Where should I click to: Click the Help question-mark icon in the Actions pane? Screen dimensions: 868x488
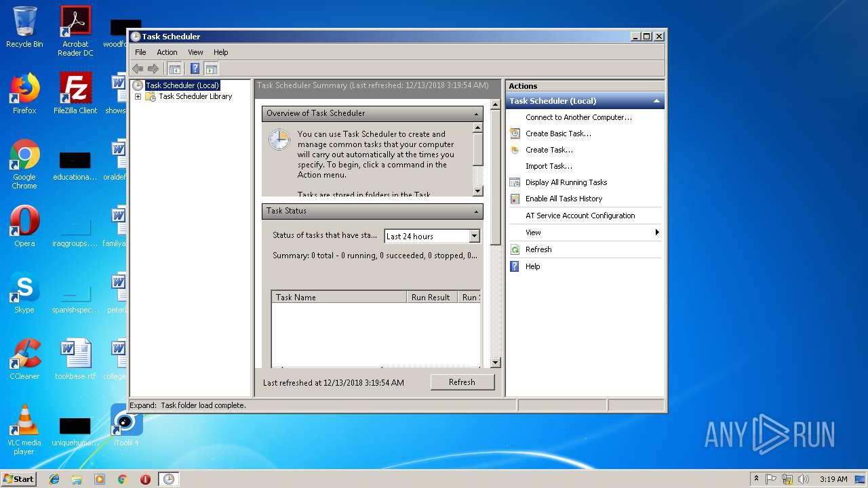click(x=515, y=266)
